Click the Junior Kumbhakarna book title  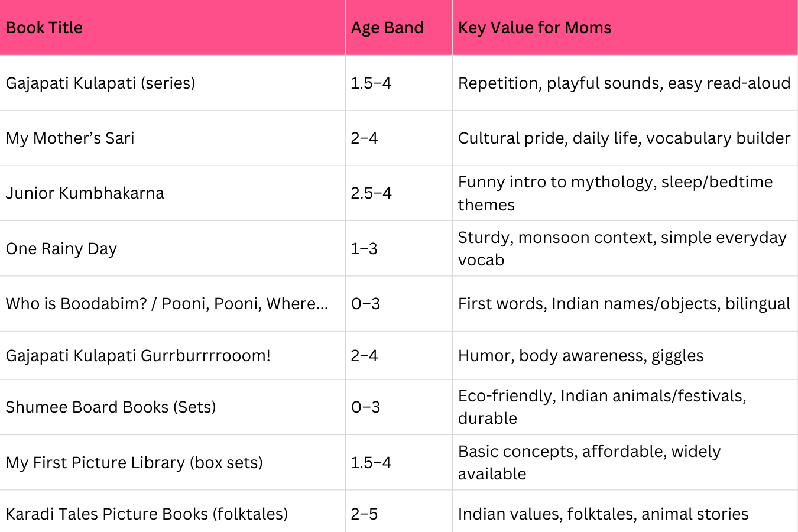click(x=85, y=193)
